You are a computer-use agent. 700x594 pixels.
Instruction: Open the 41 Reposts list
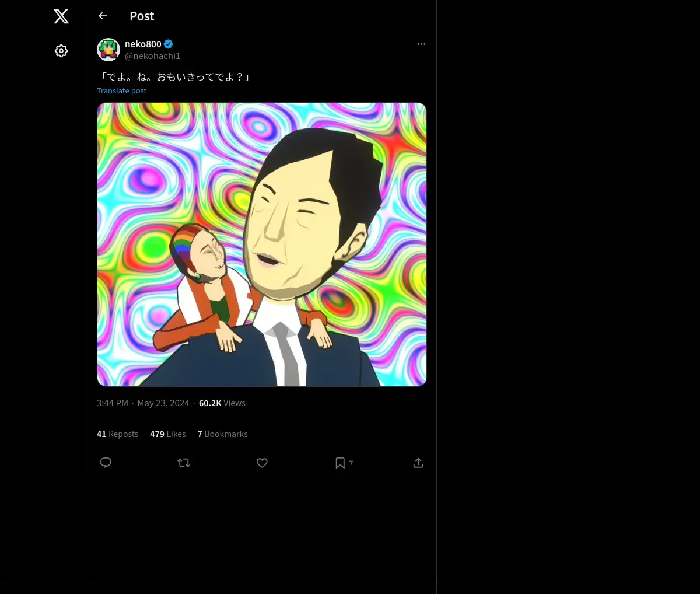click(x=117, y=434)
